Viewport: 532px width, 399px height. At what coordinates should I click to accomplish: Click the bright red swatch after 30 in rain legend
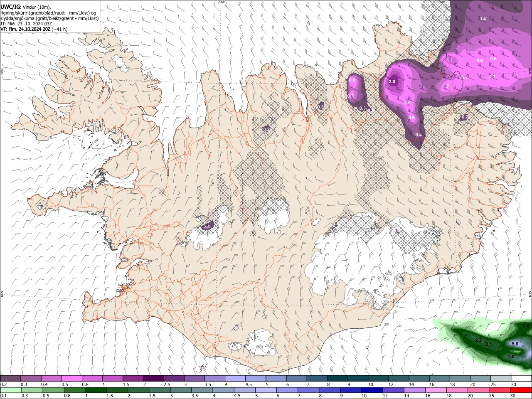point(520,390)
